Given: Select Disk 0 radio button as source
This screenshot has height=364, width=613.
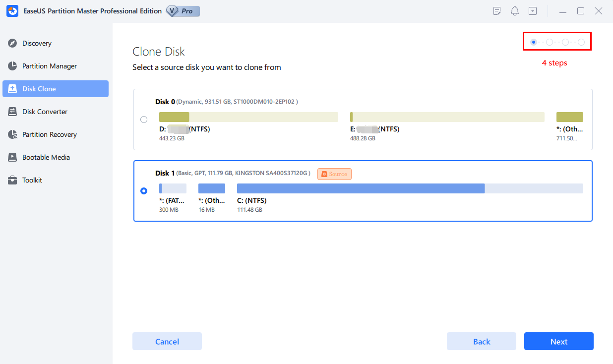Looking at the screenshot, I should 144,120.
